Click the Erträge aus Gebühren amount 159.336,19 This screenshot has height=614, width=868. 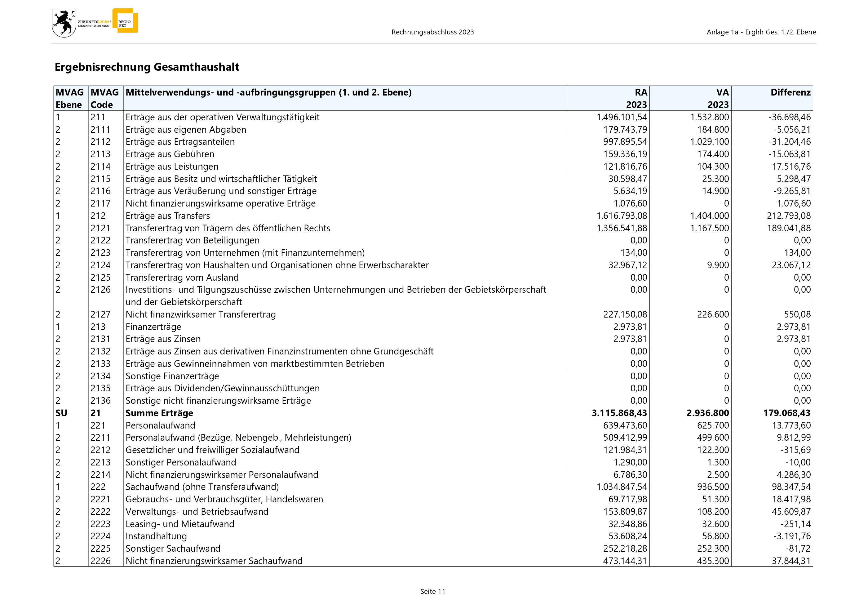point(625,154)
